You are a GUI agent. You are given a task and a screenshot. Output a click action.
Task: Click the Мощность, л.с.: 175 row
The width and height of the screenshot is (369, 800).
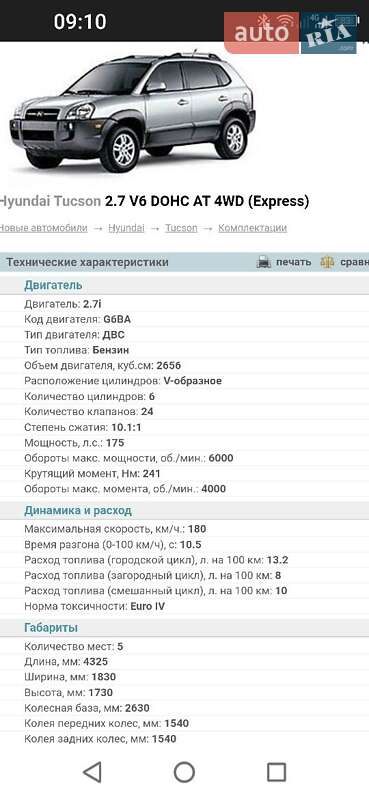(x=184, y=442)
